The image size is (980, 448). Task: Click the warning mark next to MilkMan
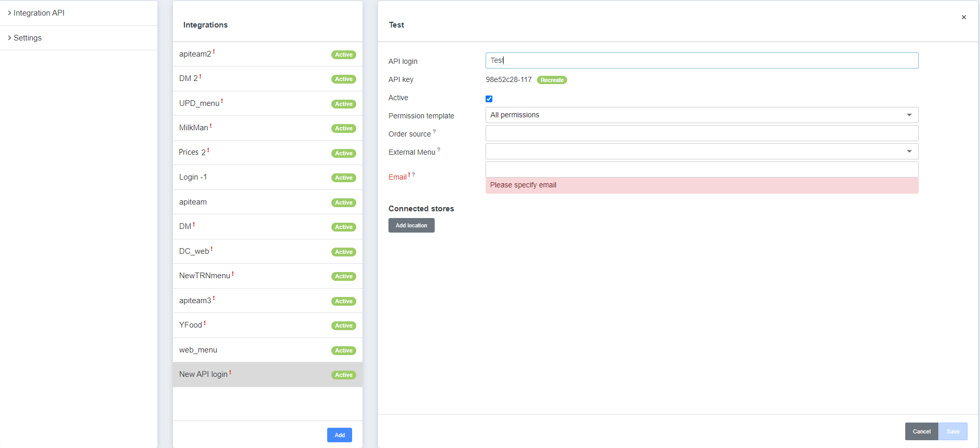click(211, 126)
